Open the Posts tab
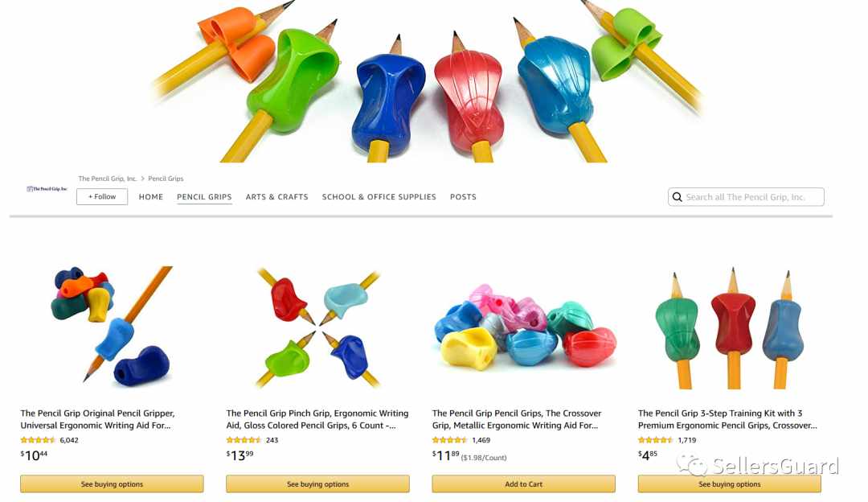This screenshot has width=868, height=502. click(463, 197)
